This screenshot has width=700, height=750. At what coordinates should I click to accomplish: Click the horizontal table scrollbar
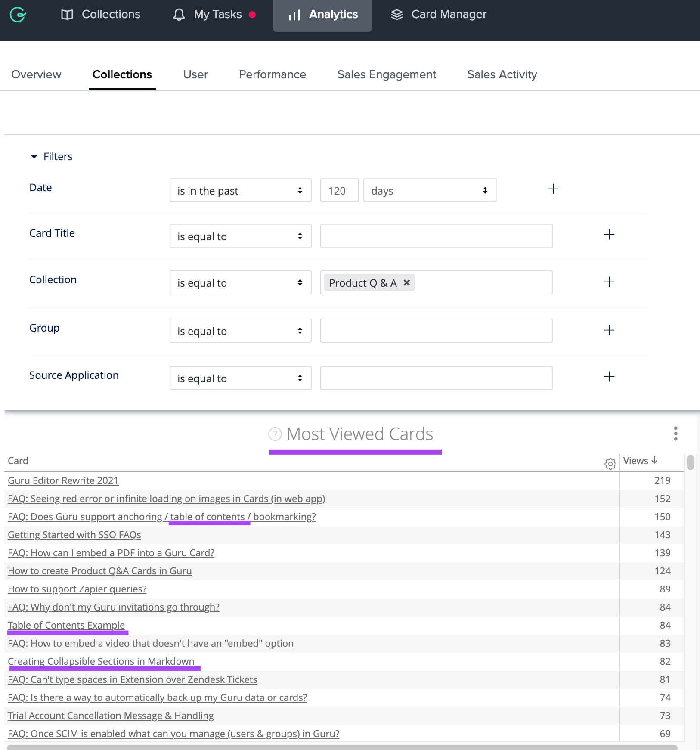(x=342, y=747)
